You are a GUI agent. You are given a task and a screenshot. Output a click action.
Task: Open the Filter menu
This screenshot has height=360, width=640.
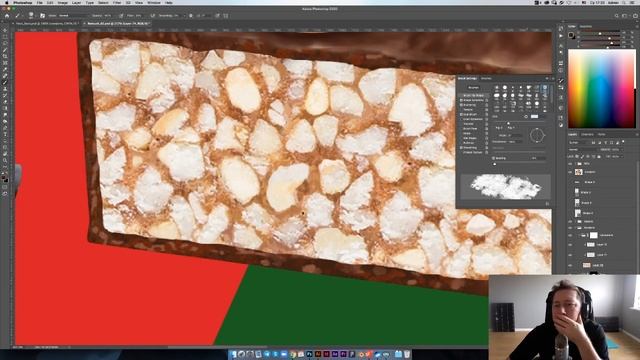click(117, 2)
